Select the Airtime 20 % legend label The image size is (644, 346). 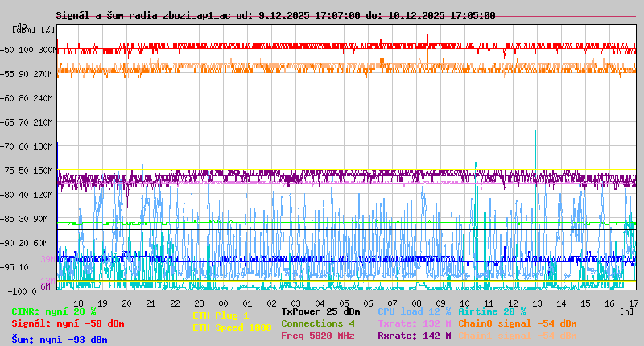tap(492, 311)
